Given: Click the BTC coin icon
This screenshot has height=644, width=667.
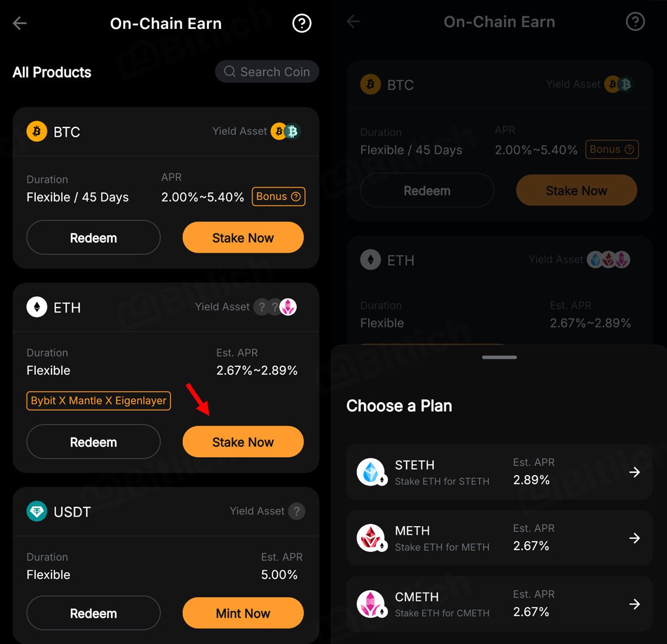Looking at the screenshot, I should point(37,131).
